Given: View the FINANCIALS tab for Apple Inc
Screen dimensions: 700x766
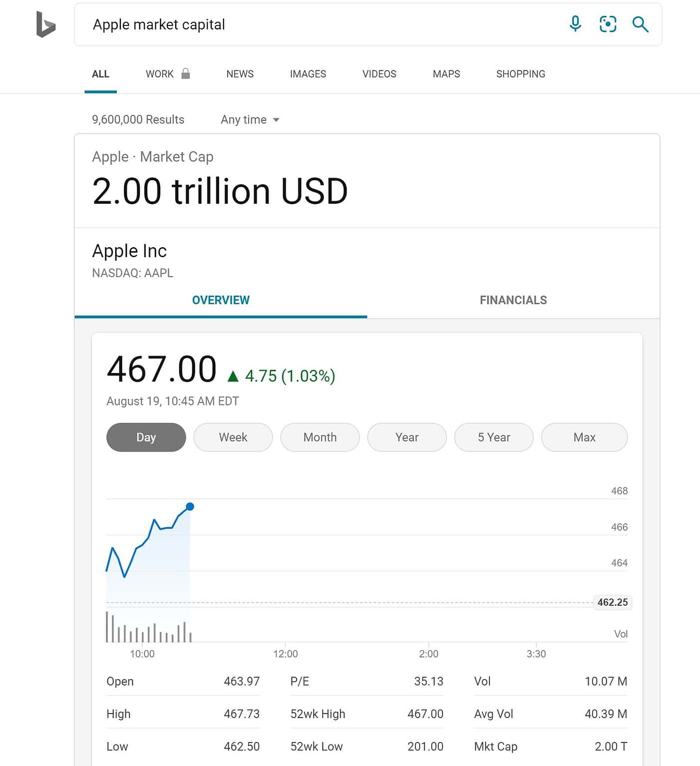Looking at the screenshot, I should pyautogui.click(x=513, y=300).
